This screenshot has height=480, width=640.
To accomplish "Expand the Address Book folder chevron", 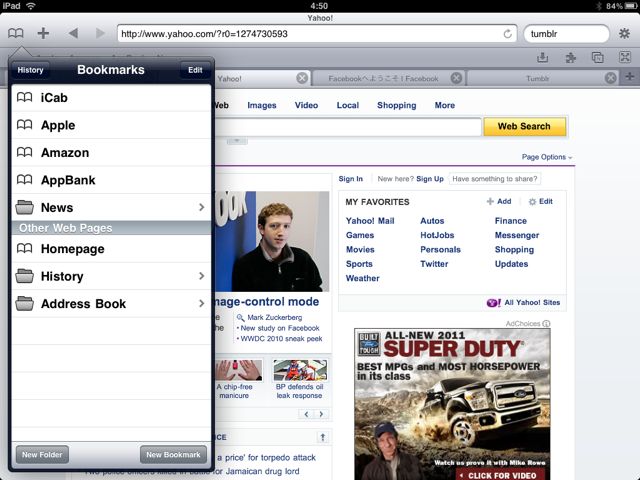I will (201, 303).
